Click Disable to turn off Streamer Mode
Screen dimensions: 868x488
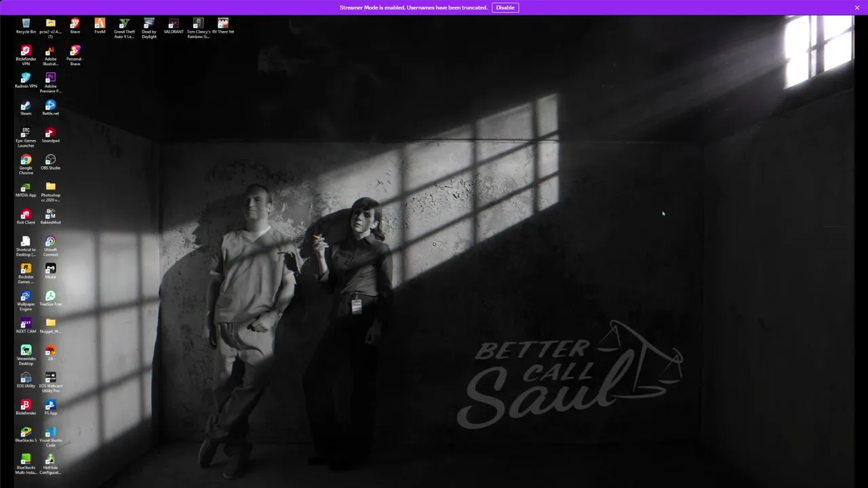pos(505,7)
